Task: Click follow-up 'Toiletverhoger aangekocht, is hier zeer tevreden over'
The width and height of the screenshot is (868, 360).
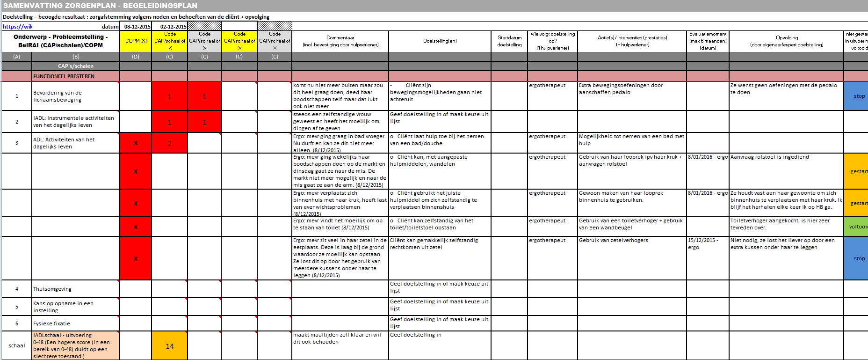Action: 787,227
